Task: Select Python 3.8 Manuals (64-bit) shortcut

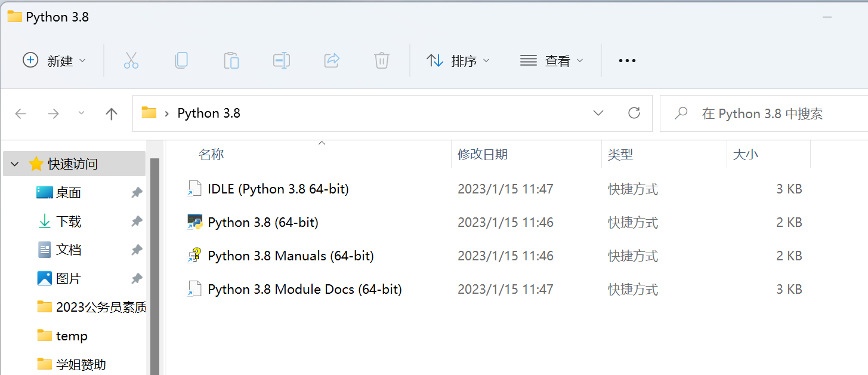Action: tap(291, 256)
